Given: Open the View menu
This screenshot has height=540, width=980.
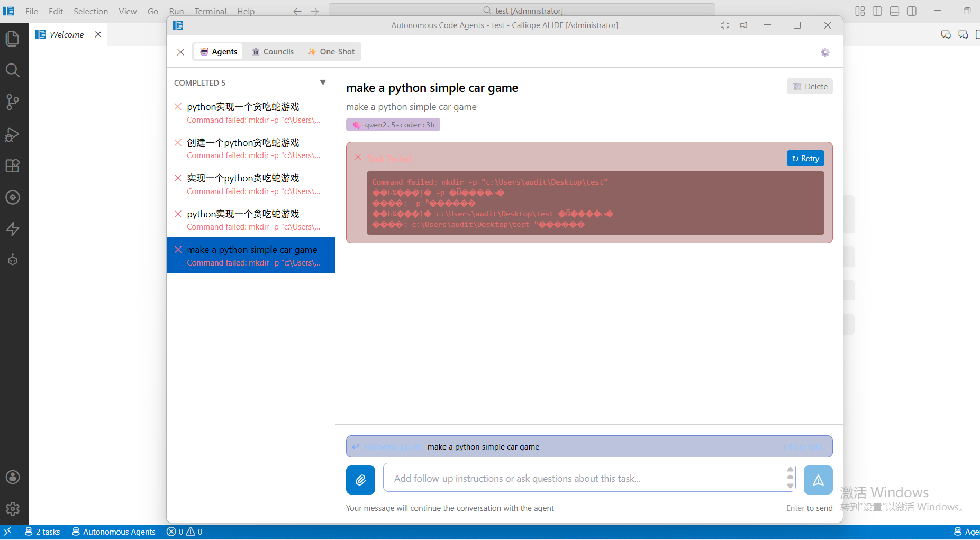Looking at the screenshot, I should pos(128,11).
